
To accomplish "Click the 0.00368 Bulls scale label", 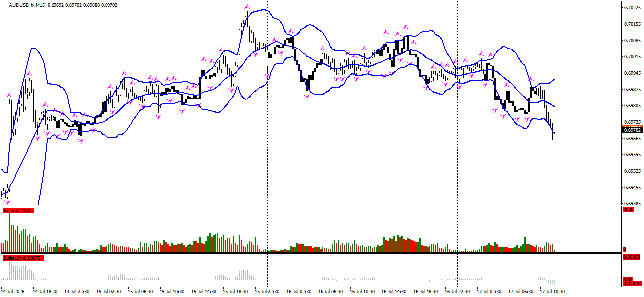I will point(632,257).
